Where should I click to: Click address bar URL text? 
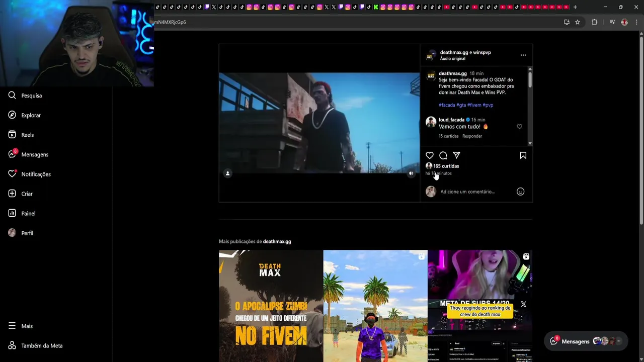click(170, 22)
